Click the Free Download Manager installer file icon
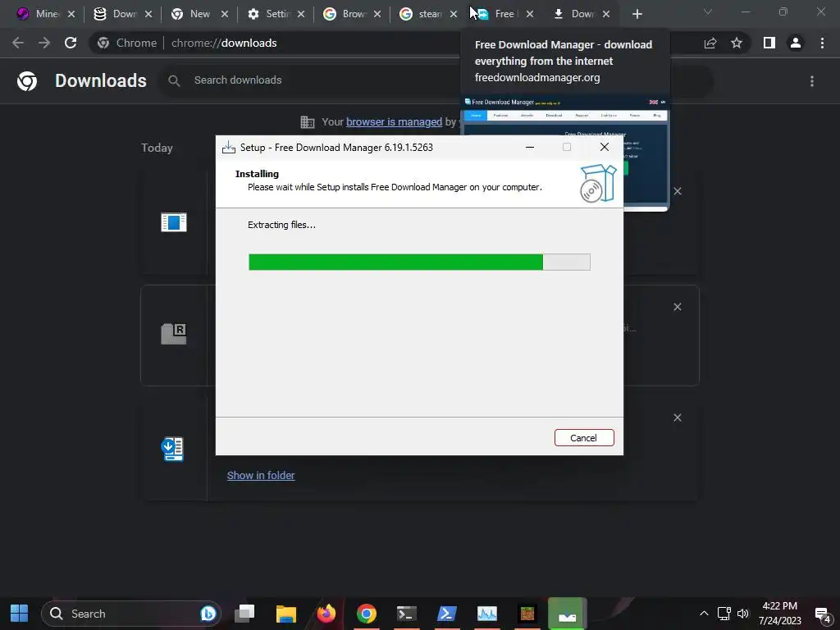 [x=172, y=449]
